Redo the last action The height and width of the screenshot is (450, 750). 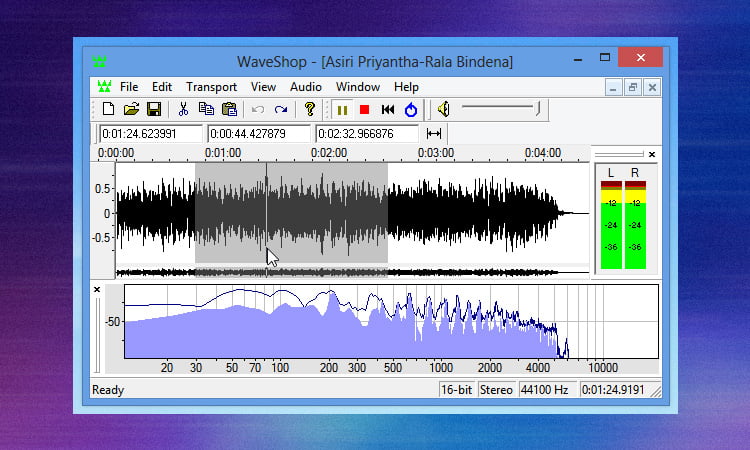281,109
